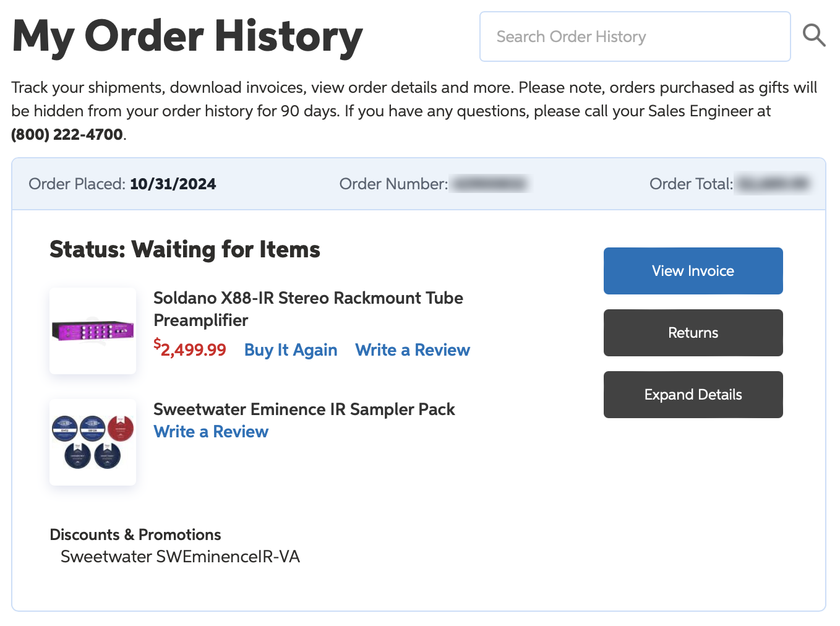Write a Review for the Eminence Sampler Pack

[x=211, y=432]
